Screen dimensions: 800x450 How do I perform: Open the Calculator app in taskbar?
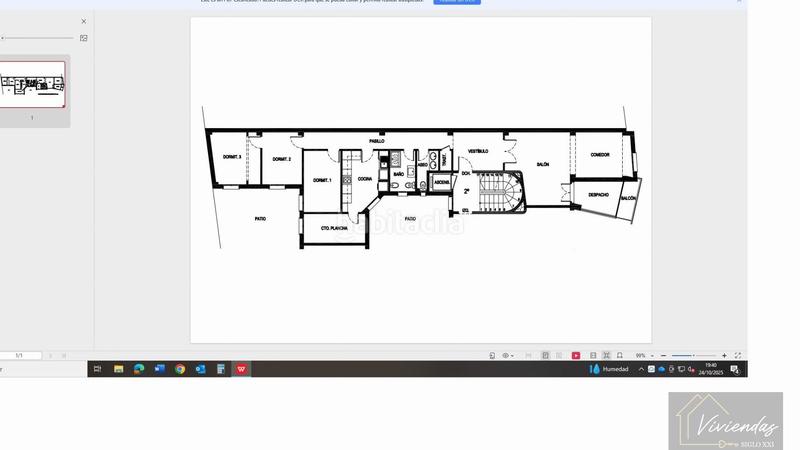coord(221,369)
